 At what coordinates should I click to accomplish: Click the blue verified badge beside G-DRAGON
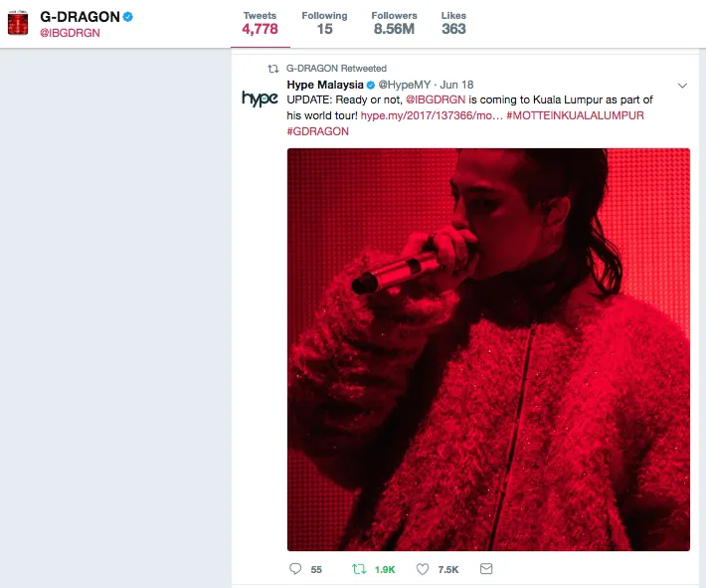click(x=128, y=17)
